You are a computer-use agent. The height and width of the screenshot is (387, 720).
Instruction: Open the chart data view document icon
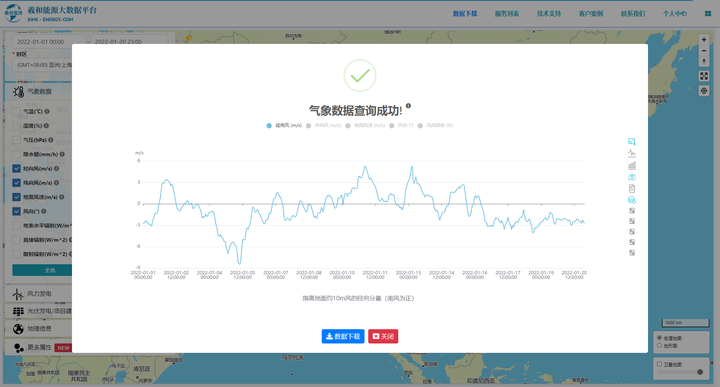(x=632, y=188)
